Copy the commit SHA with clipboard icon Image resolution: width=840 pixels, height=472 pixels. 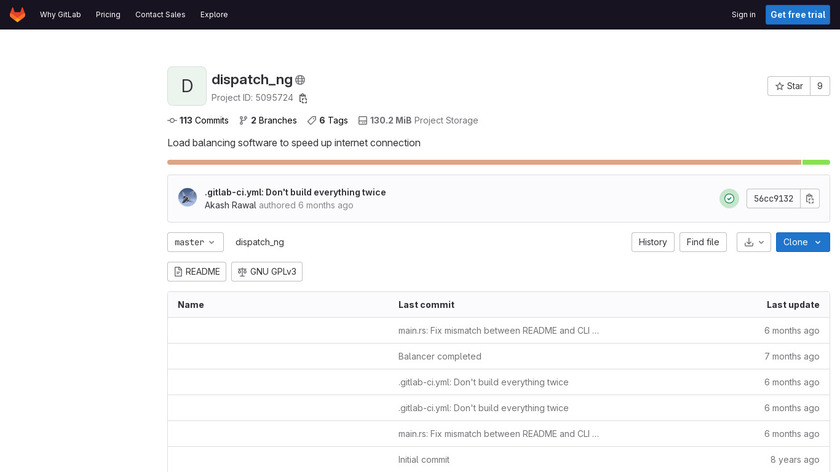[809, 199]
